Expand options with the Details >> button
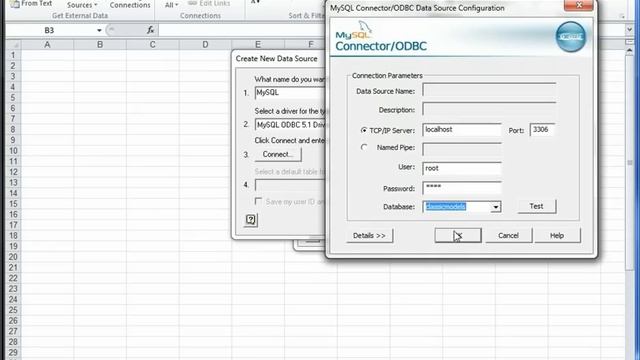640x360 pixels. coord(369,236)
